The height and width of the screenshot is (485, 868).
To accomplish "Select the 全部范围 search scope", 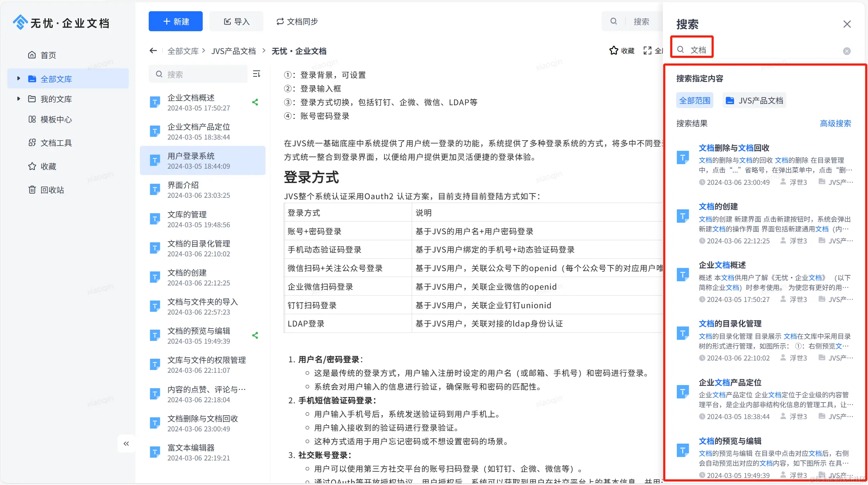I will [x=694, y=101].
